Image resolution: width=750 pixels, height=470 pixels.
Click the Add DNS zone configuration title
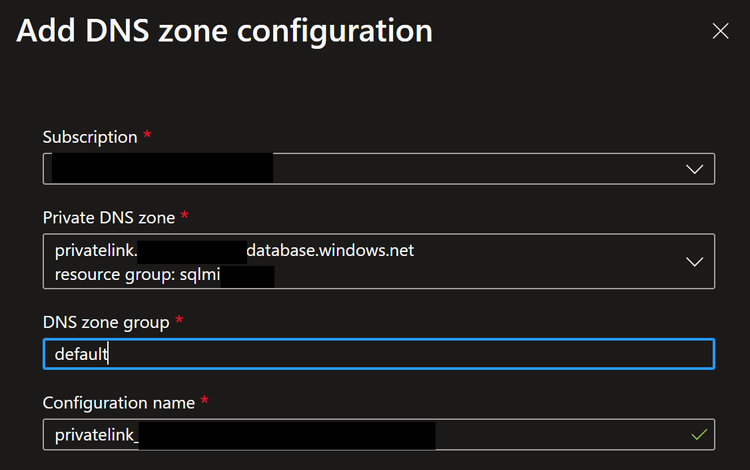point(225,31)
